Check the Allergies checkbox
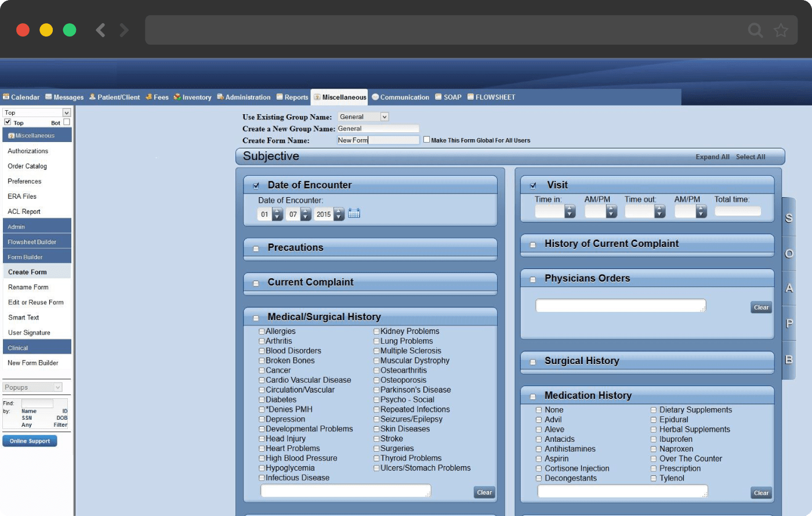 [x=262, y=332]
